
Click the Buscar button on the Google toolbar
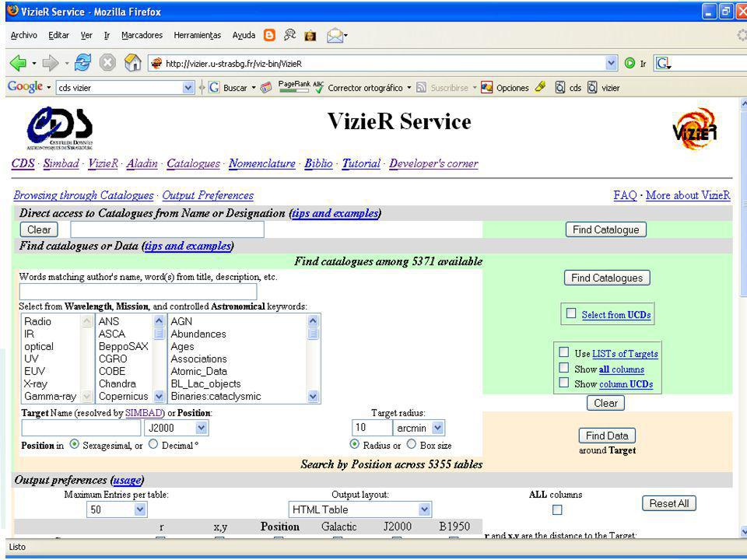click(230, 88)
